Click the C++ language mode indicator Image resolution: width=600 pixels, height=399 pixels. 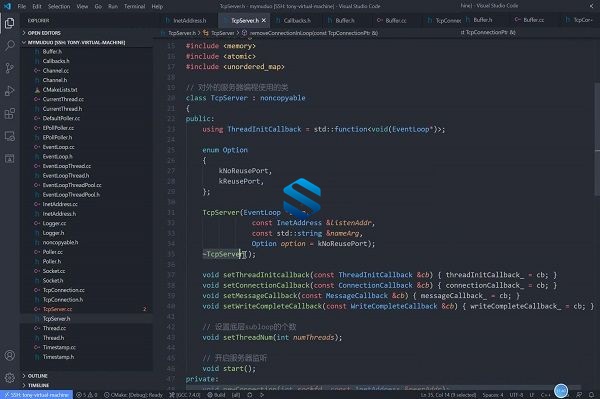coord(545,395)
